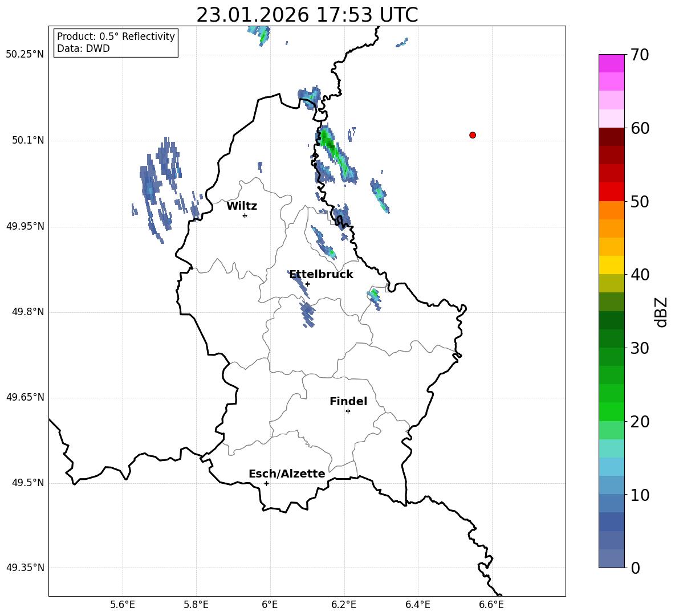Image resolution: width=675 pixels, height=616 pixels.
Task: Click the blue echo just south of Ettelbruck
Action: point(307,315)
